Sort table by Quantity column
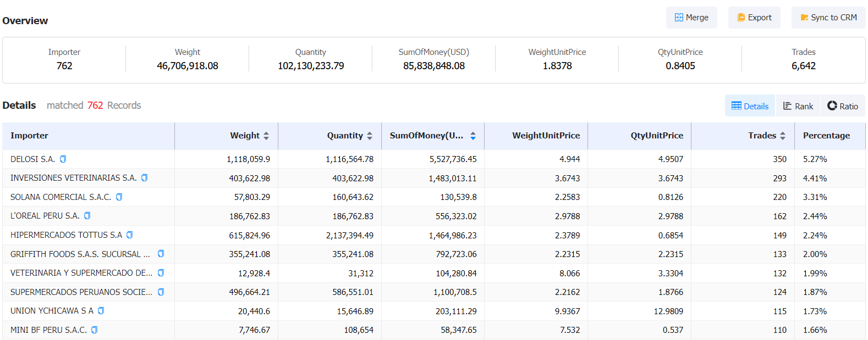The height and width of the screenshot is (340, 868). (370, 136)
